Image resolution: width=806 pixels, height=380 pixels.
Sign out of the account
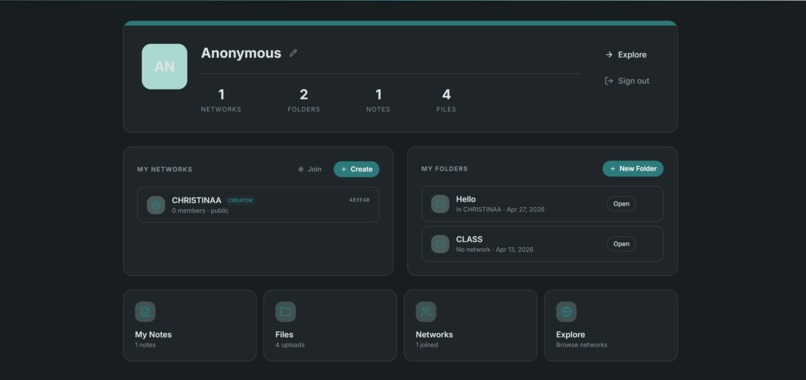point(627,81)
